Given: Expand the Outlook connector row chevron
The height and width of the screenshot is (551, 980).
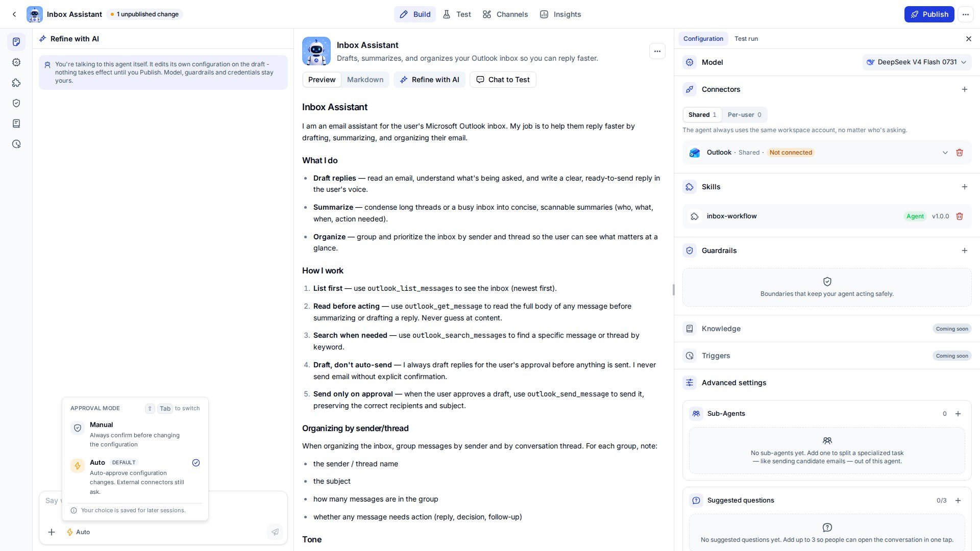Looking at the screenshot, I should pos(945,153).
